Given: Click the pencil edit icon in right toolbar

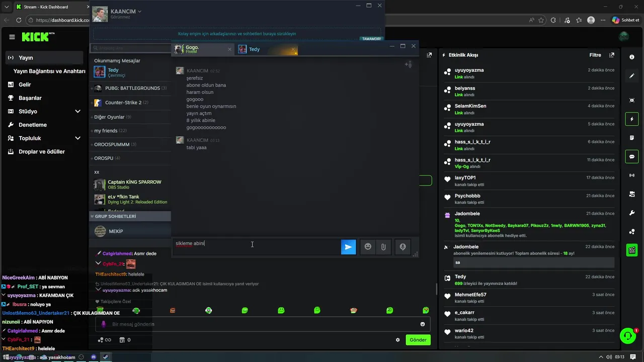Looking at the screenshot, I should click(x=632, y=76).
